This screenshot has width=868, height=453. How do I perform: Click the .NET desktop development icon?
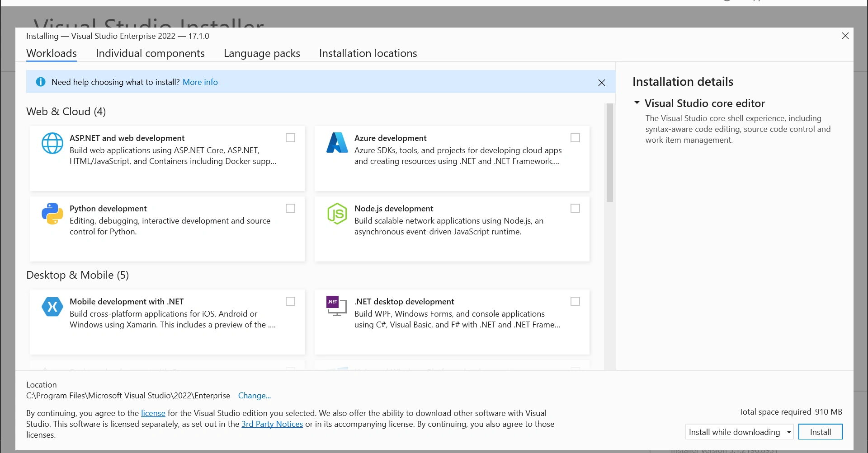pyautogui.click(x=337, y=306)
